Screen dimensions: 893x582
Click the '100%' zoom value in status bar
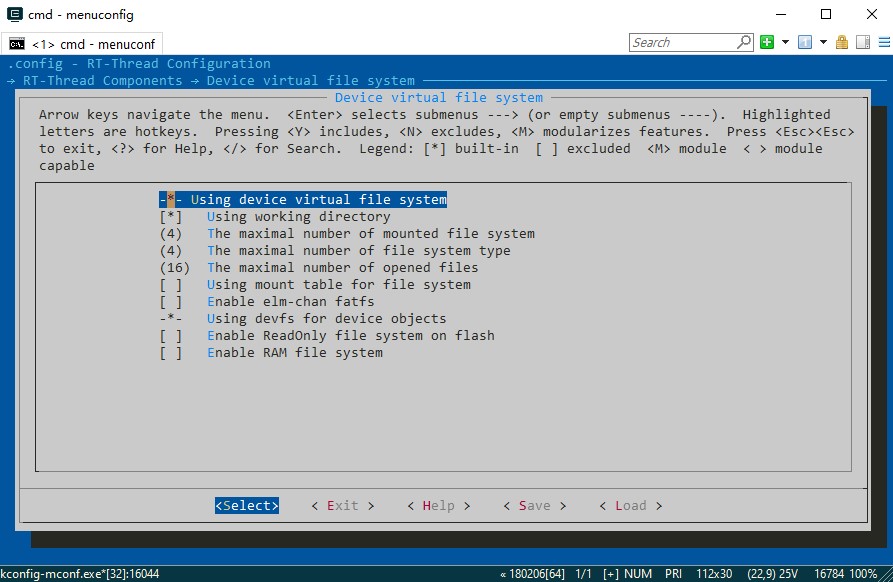click(863, 574)
